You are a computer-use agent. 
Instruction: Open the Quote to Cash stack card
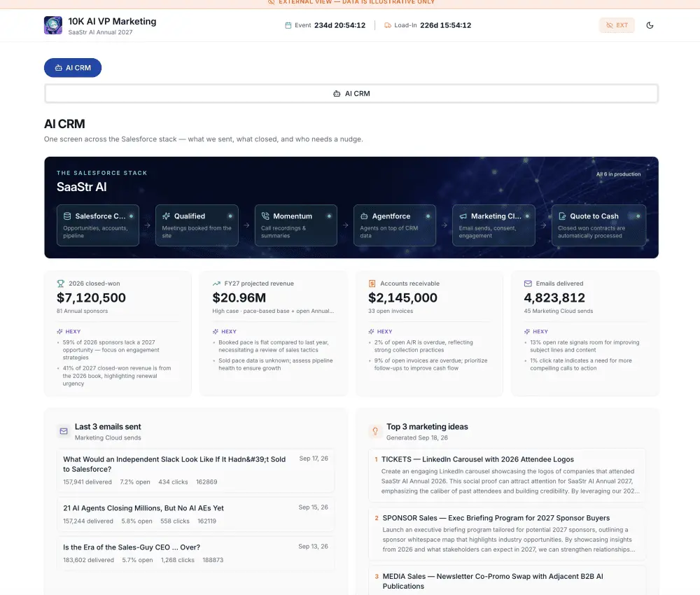(x=598, y=225)
